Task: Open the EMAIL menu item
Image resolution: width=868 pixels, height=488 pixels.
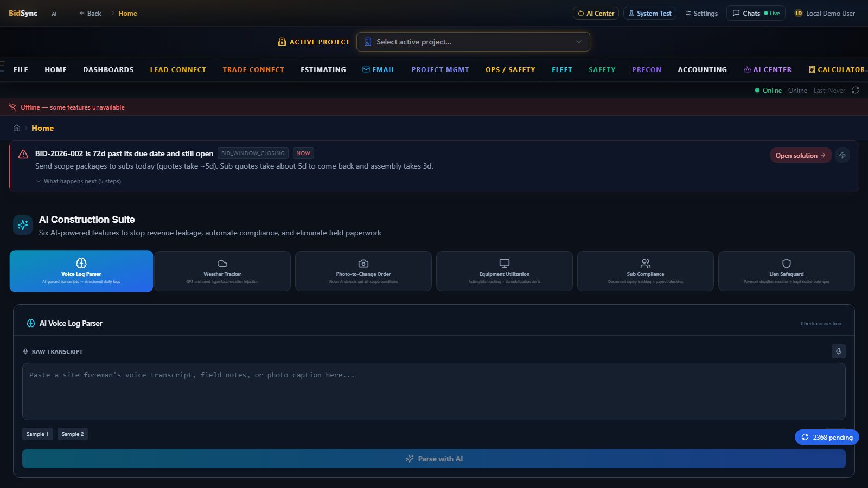Action: (x=379, y=69)
